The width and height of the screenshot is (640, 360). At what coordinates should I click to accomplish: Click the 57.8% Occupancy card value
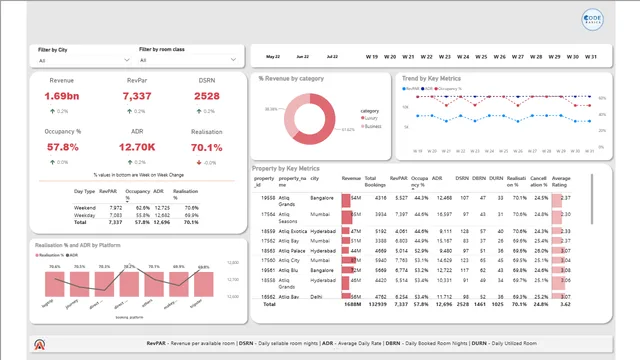coord(62,147)
